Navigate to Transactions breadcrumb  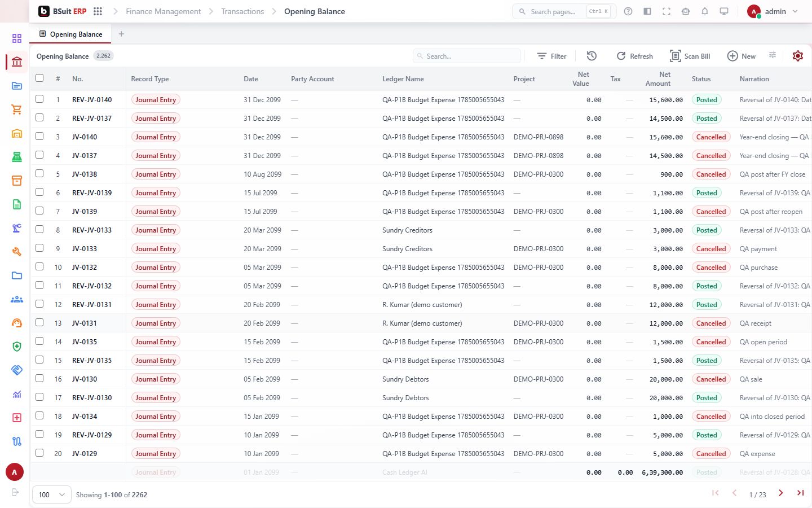pyautogui.click(x=242, y=11)
